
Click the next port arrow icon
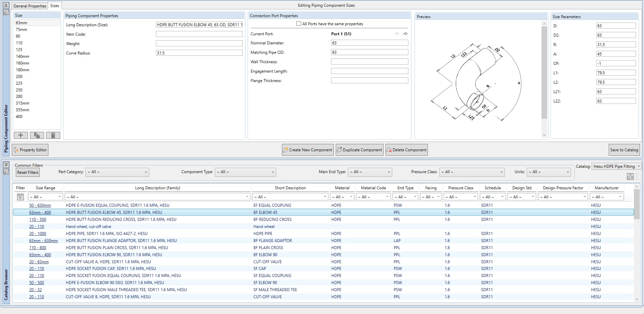405,34
